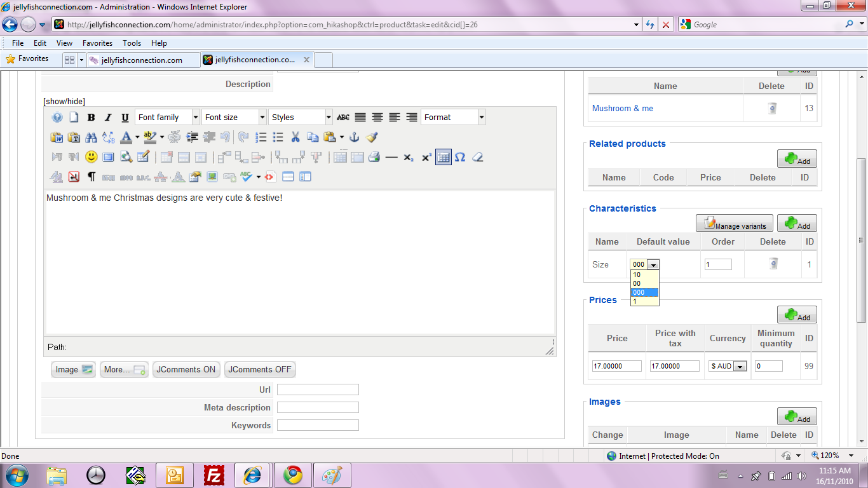Click the [show/hide] editor link

point(64,101)
